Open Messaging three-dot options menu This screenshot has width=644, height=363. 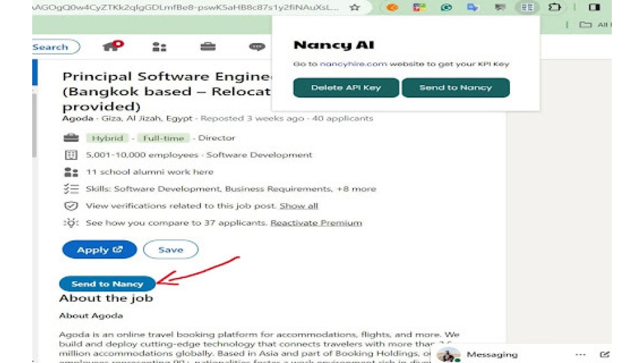tap(580, 355)
